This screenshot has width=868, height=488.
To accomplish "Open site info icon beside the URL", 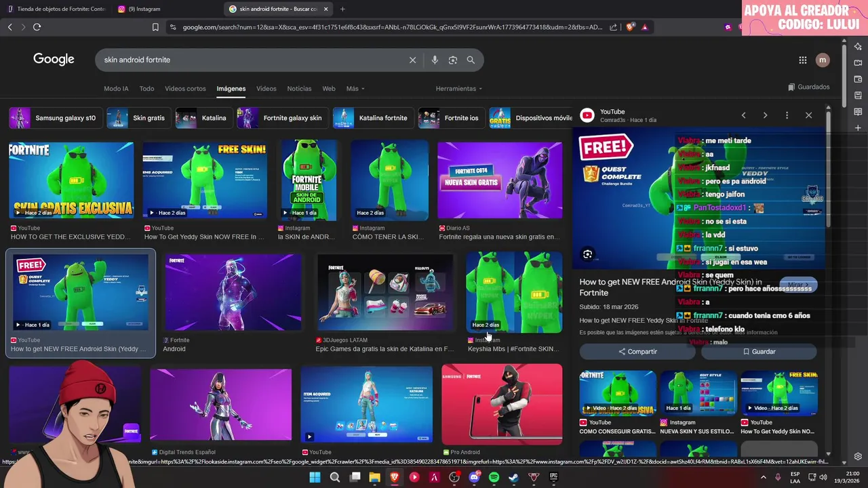I will (x=173, y=27).
